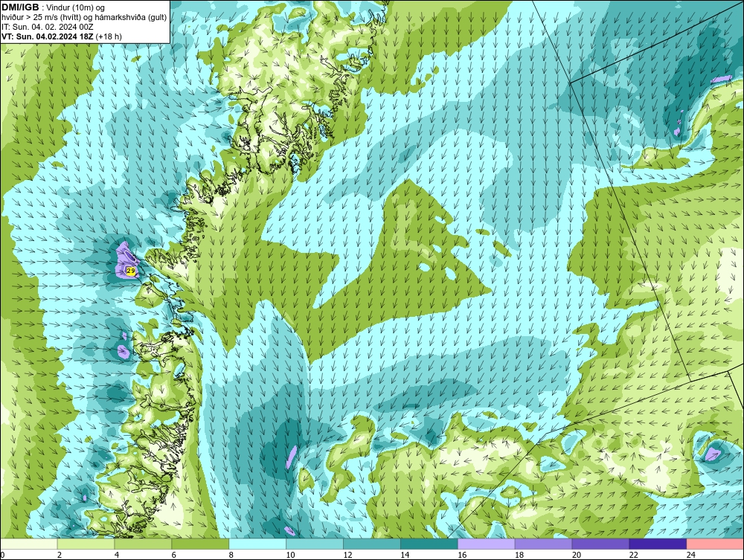Click the 18–20 m/s purple legend swatch
The width and height of the screenshot is (744, 560).
point(543,544)
